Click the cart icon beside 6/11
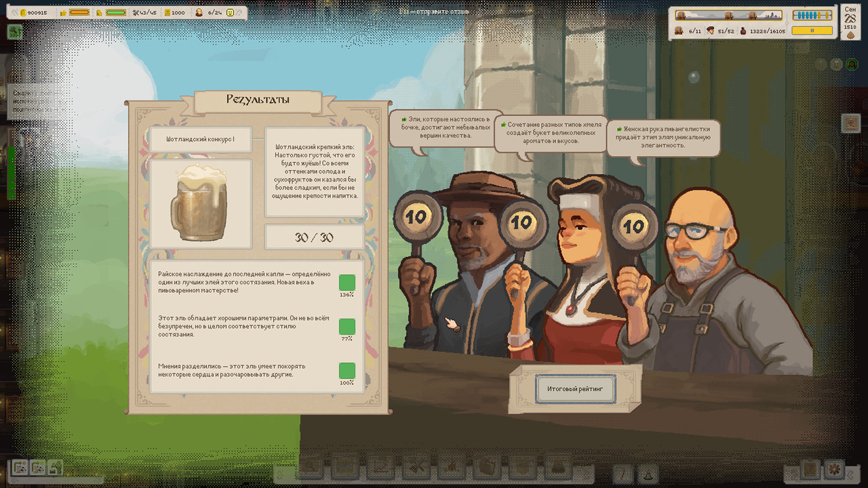 click(679, 30)
